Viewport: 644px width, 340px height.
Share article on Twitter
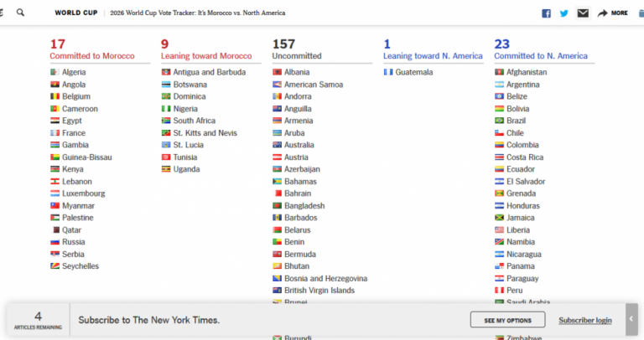tap(564, 13)
